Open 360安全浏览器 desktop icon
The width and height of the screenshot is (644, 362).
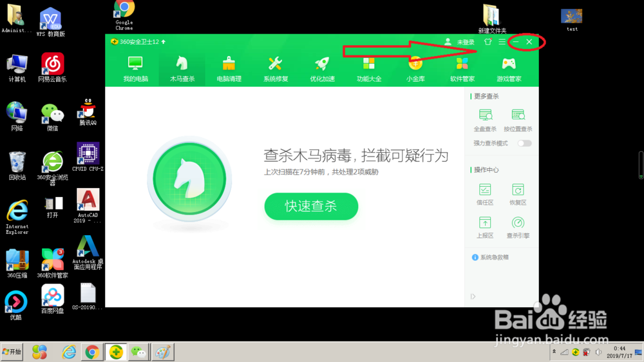(x=52, y=168)
